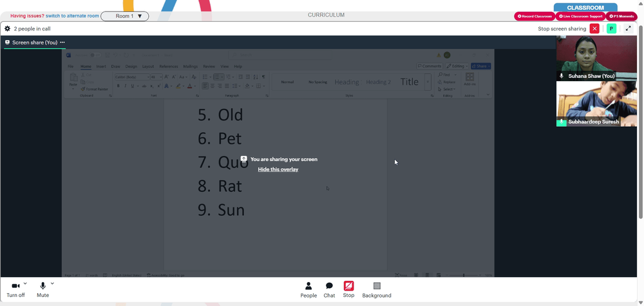Click switch to alternate room link

[x=72, y=16]
